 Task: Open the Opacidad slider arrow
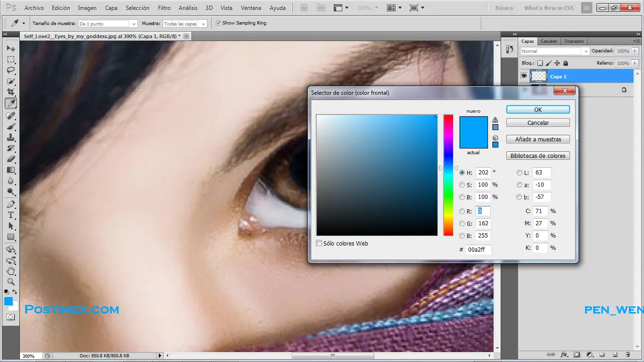(x=635, y=51)
